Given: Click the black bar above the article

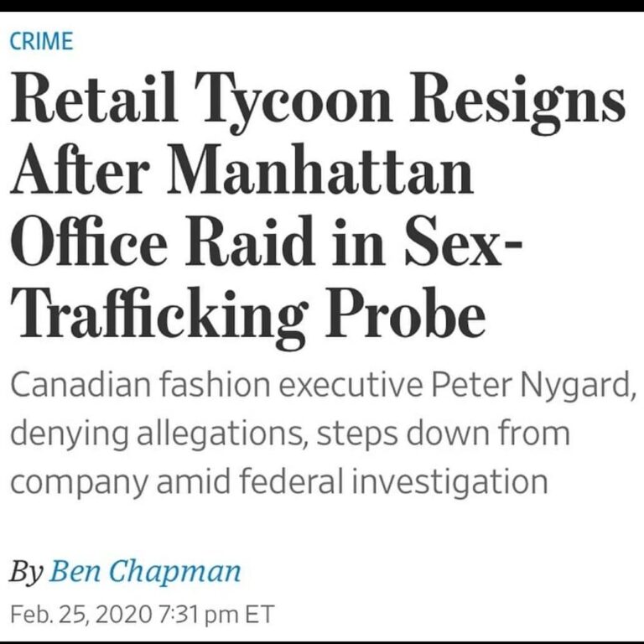Looking at the screenshot, I should [x=322, y=6].
